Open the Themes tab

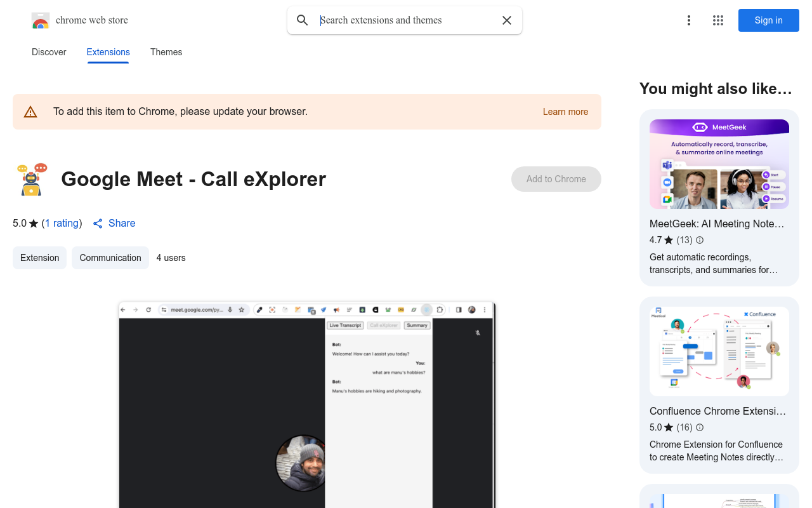tap(166, 52)
